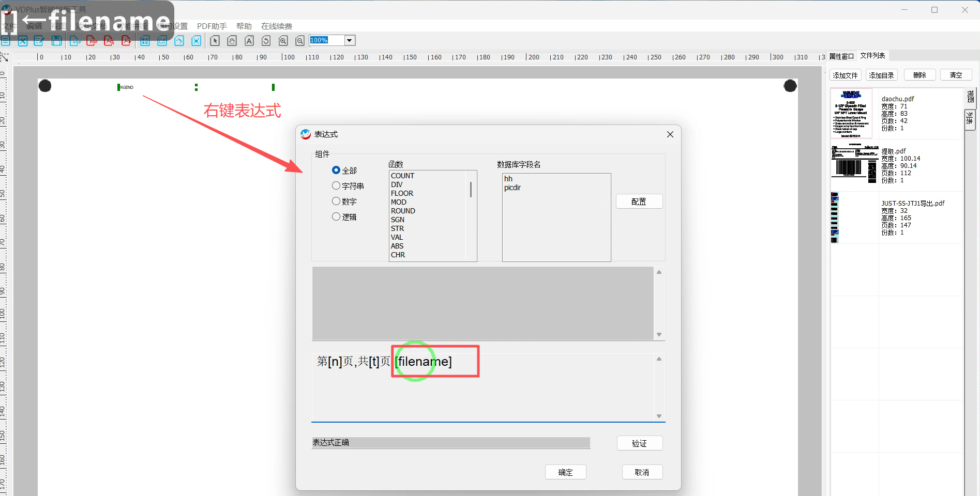Select the text (A) tool
The width and height of the screenshot is (980, 496).
click(x=249, y=41)
